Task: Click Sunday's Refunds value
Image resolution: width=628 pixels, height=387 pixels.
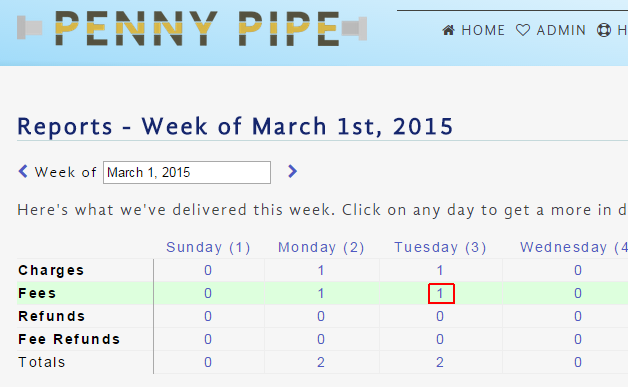Action: point(208,316)
